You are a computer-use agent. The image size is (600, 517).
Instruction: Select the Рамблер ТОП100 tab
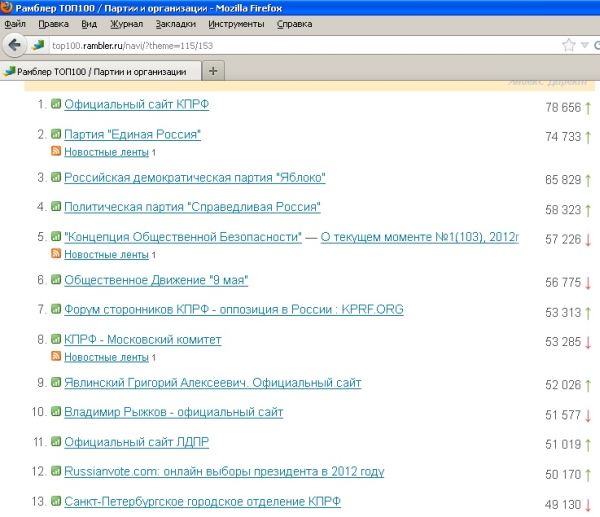tap(100, 71)
